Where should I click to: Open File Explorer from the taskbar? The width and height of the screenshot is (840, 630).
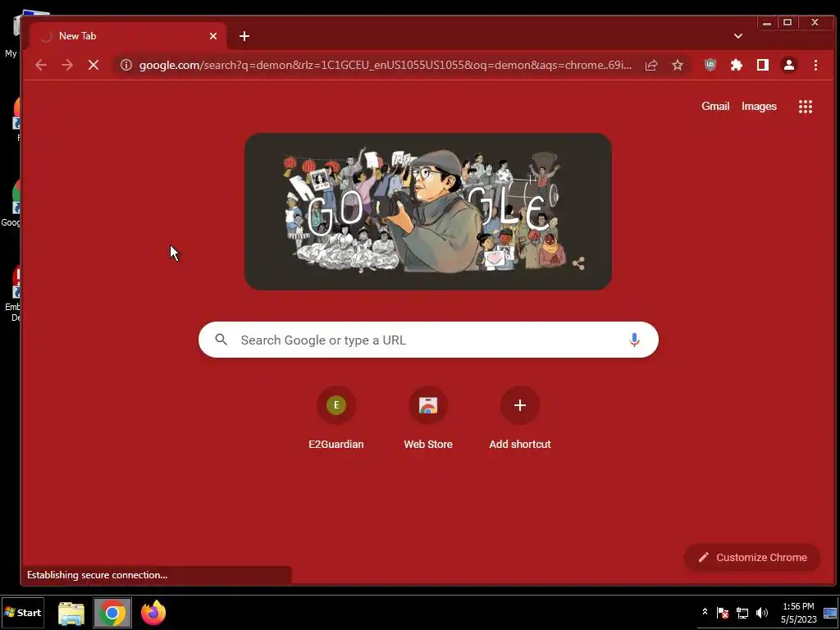71,613
